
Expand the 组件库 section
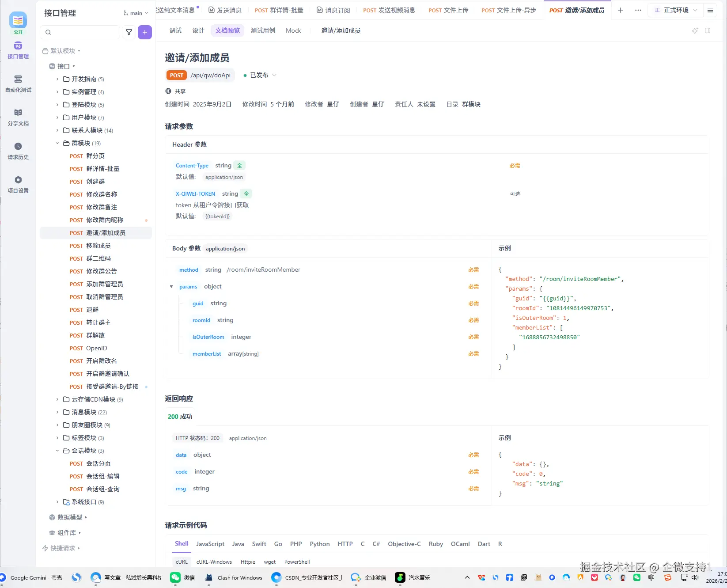click(65, 533)
